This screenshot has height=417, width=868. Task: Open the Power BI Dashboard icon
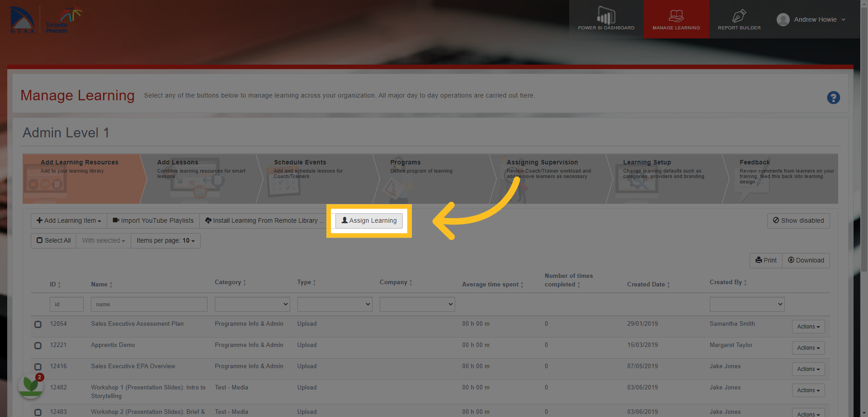606,16
